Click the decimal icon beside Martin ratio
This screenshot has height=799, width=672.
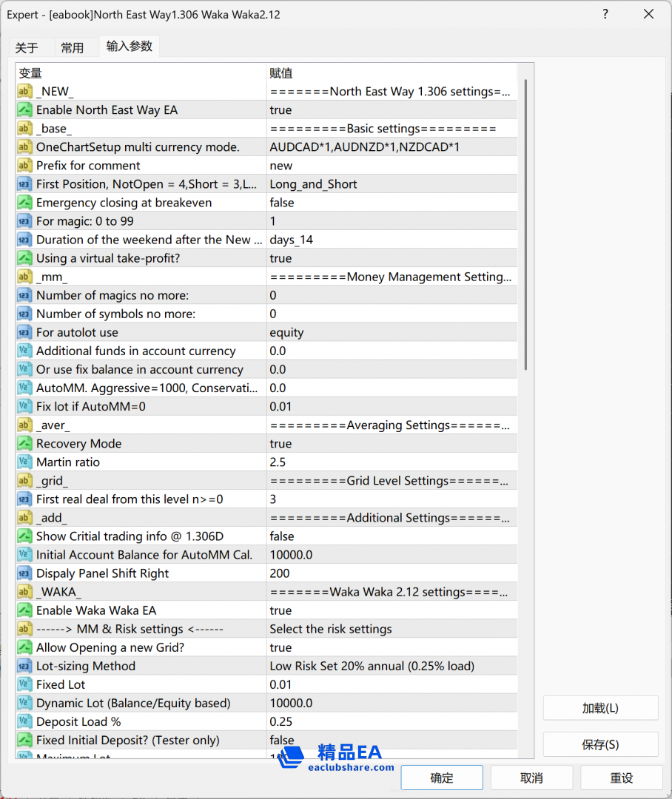click(25, 462)
